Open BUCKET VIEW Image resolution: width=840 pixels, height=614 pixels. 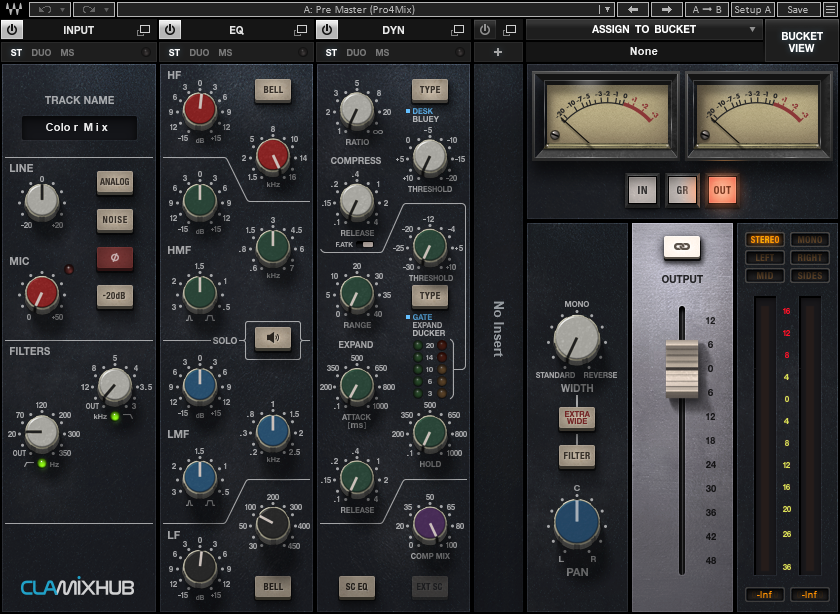click(x=801, y=42)
